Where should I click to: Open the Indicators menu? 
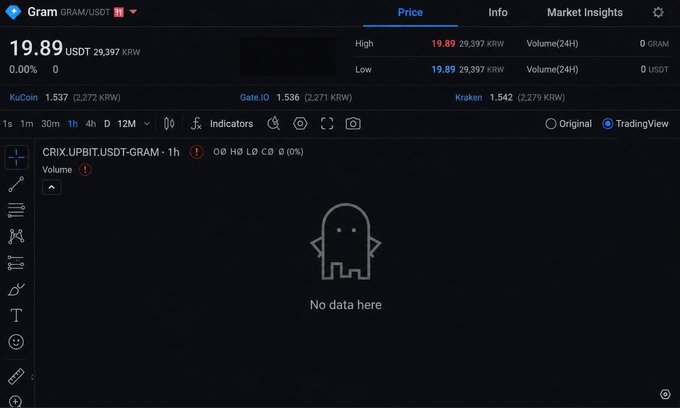coord(231,124)
